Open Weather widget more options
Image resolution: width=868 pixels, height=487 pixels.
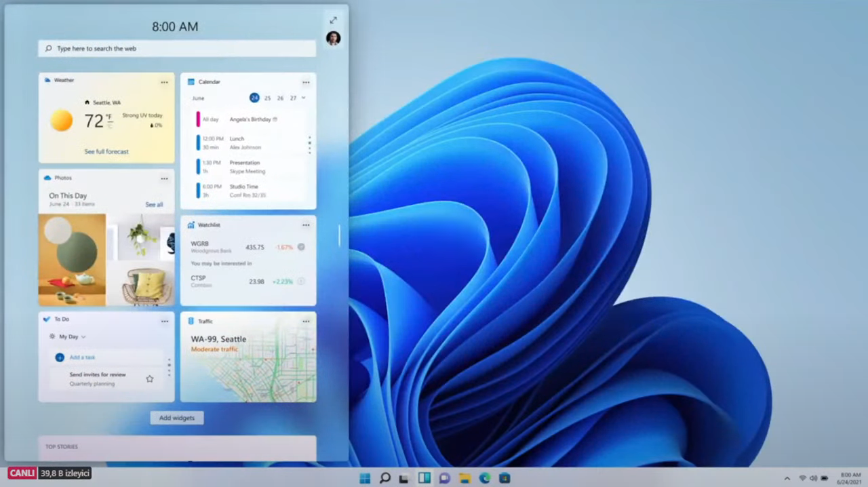coord(164,82)
